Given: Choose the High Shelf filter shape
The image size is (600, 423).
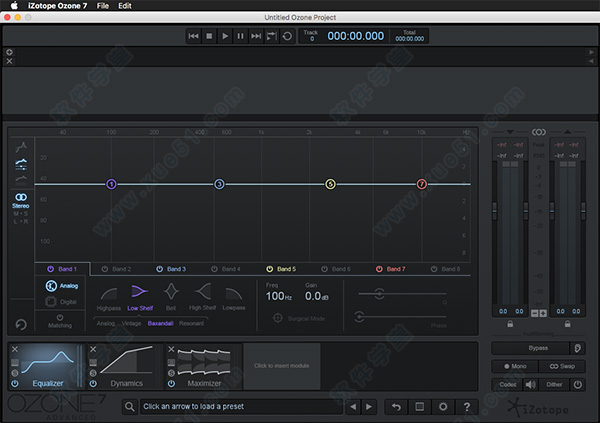Looking at the screenshot, I should [202, 297].
